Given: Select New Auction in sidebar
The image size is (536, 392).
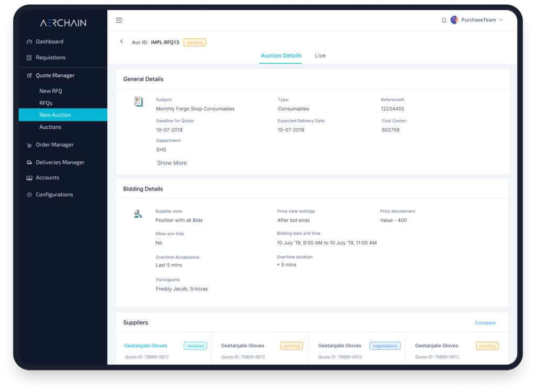Looking at the screenshot, I should [x=55, y=115].
